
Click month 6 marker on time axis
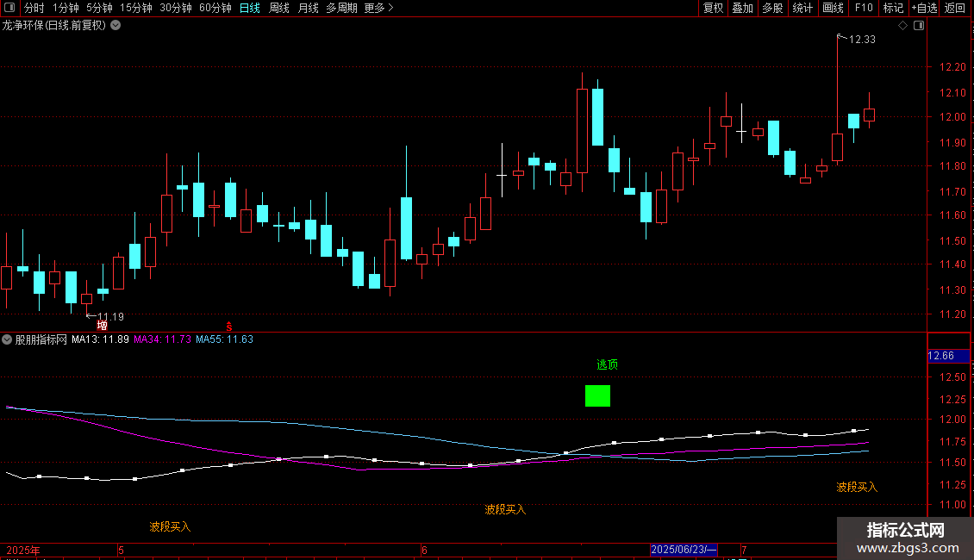pos(424,550)
